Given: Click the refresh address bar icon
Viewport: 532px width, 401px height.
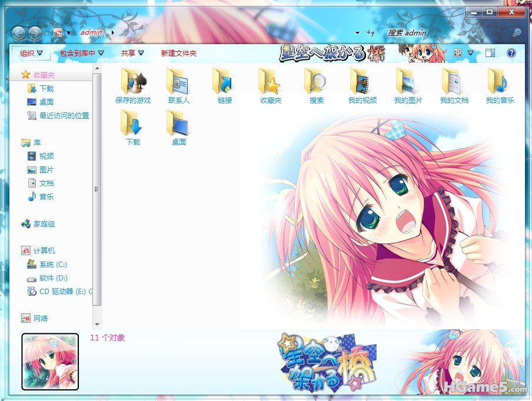Looking at the screenshot, I should tap(371, 32).
